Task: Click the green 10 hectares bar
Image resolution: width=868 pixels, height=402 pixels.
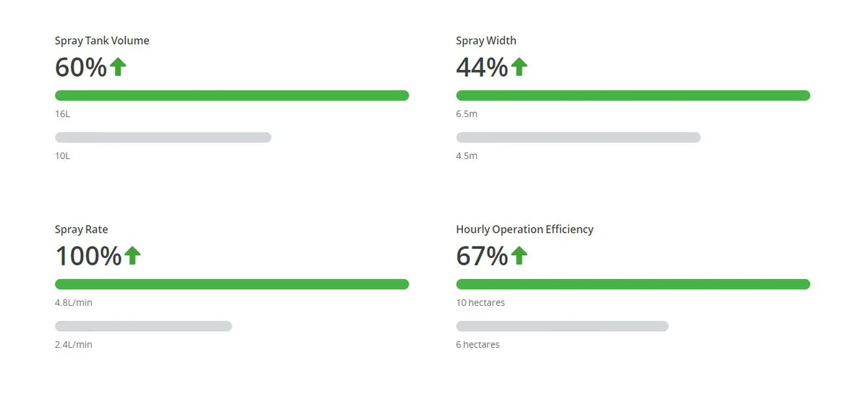Action: pos(633,284)
